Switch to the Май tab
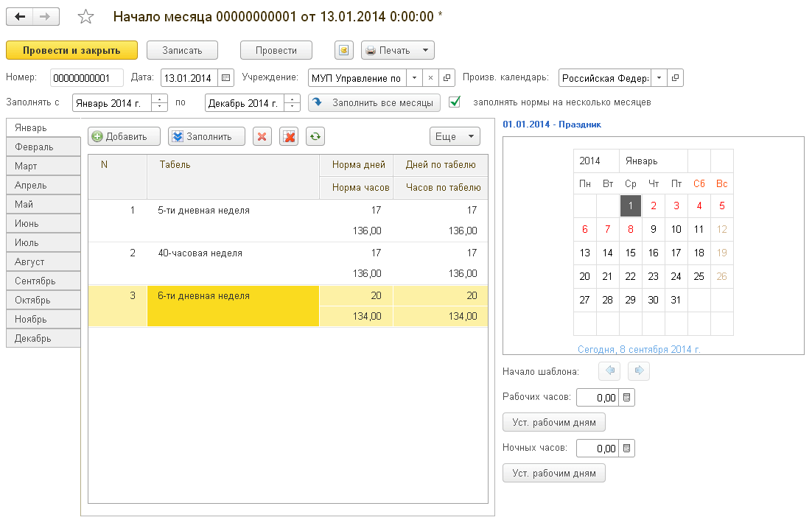This screenshot has width=812, height=520. pos(43,204)
